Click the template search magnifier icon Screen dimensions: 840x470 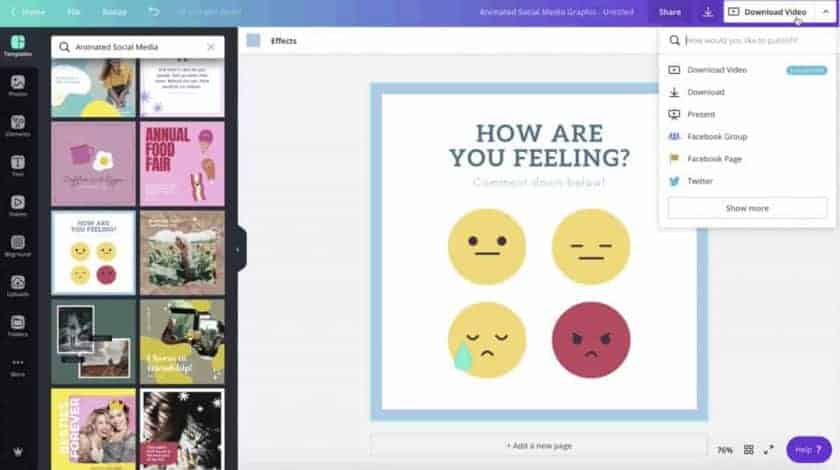pos(64,47)
